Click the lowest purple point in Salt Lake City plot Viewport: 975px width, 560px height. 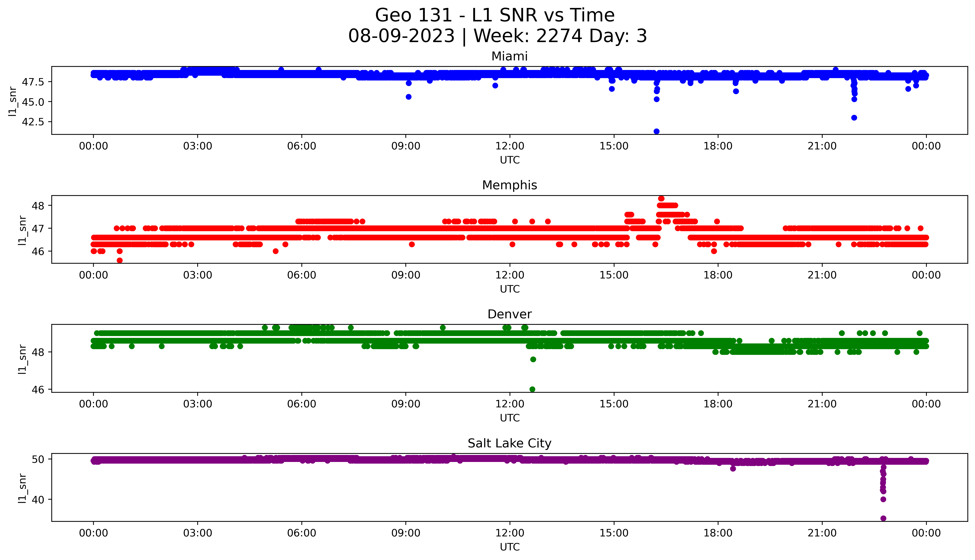pyautogui.click(x=883, y=518)
